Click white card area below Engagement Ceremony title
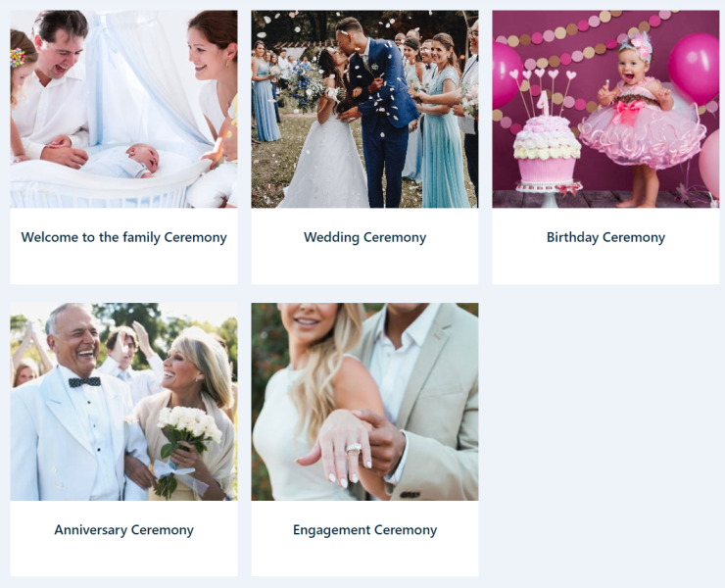Screen dimensions: 725x588 (364, 559)
